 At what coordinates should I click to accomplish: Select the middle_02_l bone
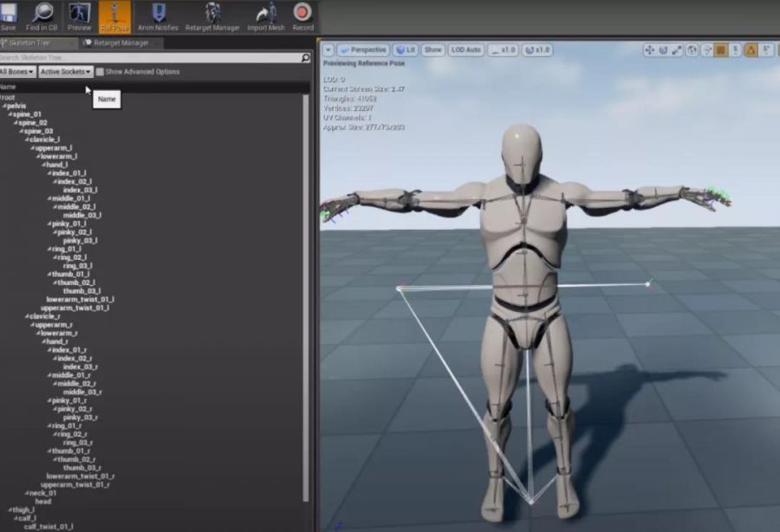[x=76, y=207]
